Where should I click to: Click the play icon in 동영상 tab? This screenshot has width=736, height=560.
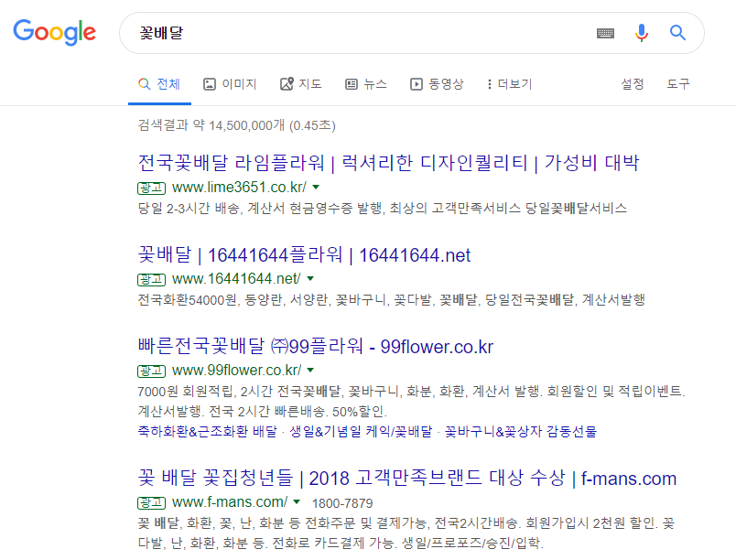tap(417, 84)
